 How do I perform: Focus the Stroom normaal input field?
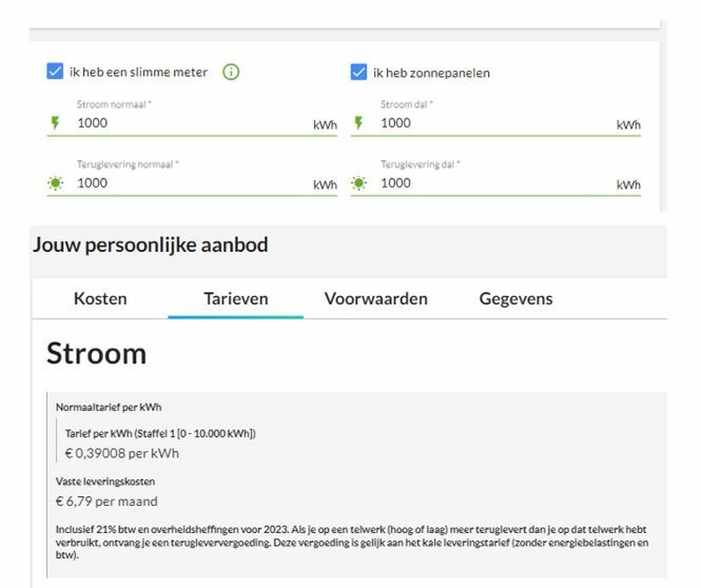coord(192,123)
